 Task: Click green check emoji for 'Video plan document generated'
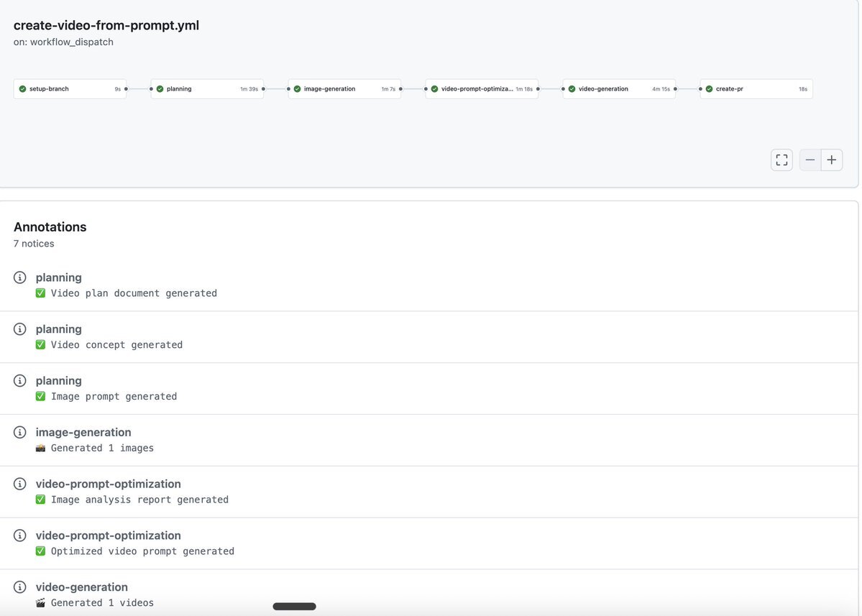(x=41, y=293)
